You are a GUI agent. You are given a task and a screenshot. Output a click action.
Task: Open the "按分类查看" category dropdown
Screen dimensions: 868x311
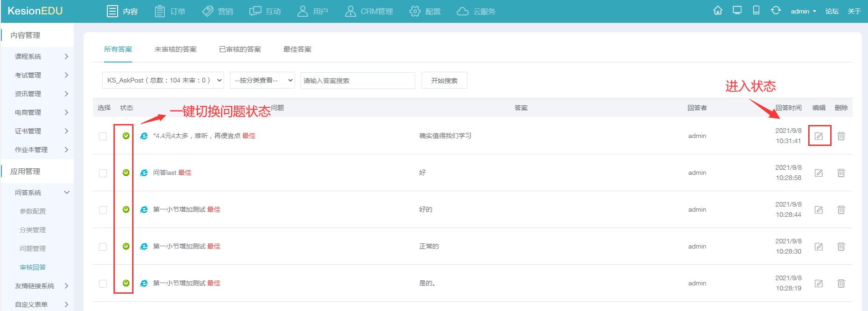pyautogui.click(x=262, y=80)
